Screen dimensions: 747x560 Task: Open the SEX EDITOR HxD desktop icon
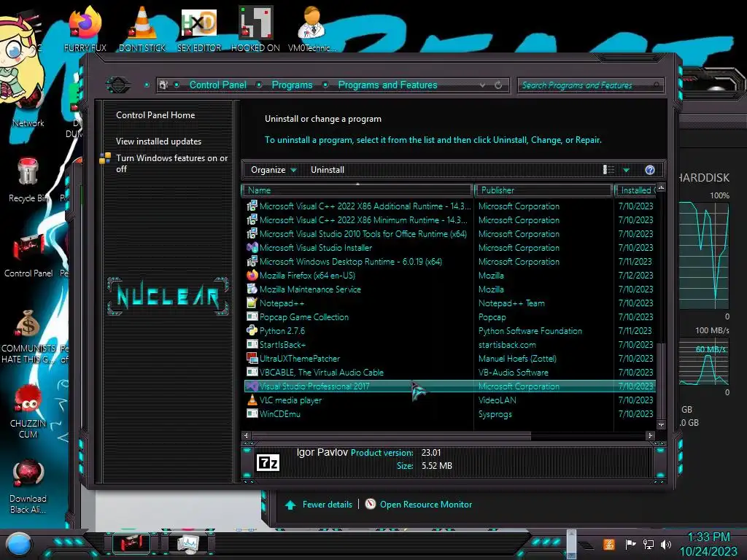coord(199,28)
